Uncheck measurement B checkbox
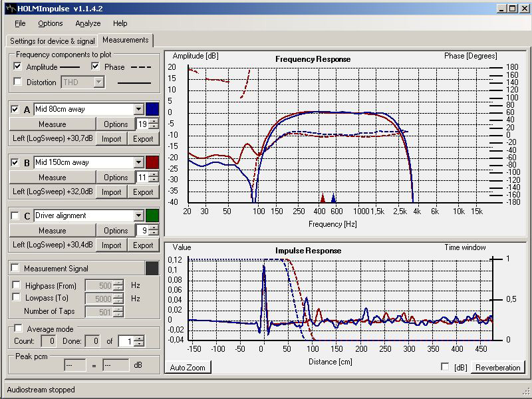 [15, 162]
